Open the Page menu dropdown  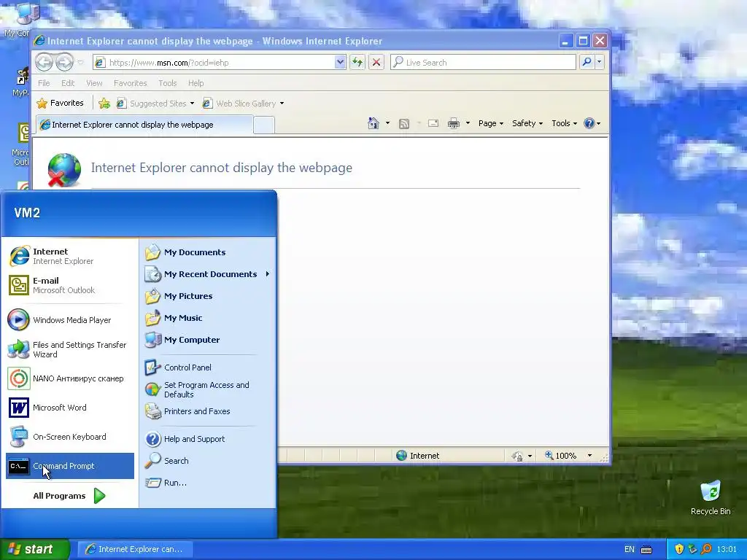pyautogui.click(x=491, y=123)
